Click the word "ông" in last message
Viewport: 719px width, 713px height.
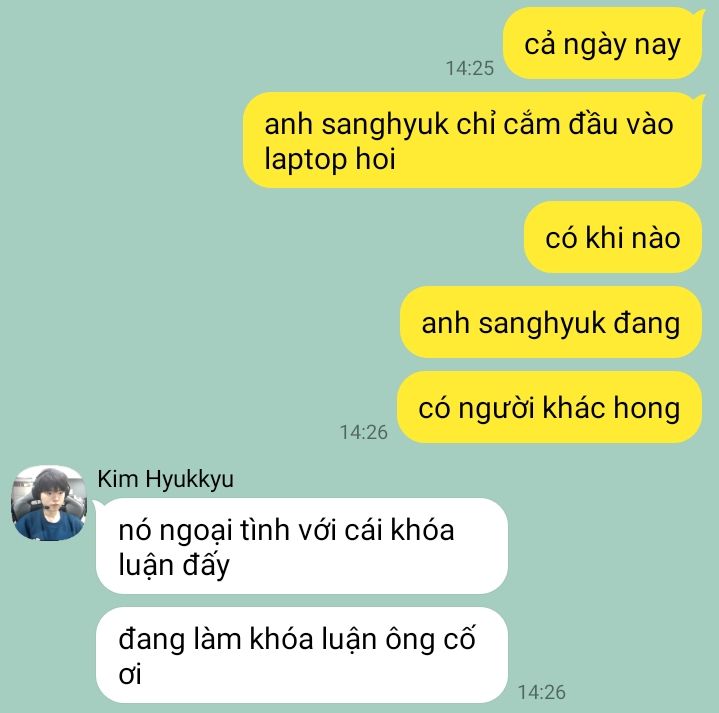(408, 639)
